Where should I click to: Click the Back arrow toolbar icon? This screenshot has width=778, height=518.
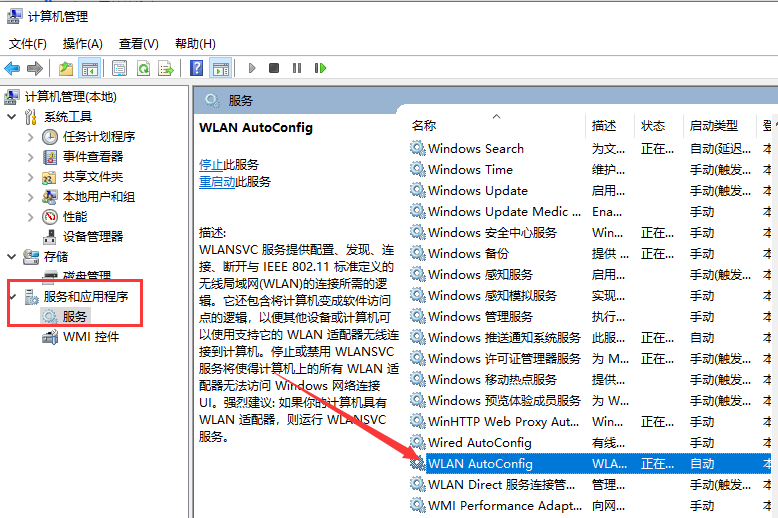(x=12, y=68)
